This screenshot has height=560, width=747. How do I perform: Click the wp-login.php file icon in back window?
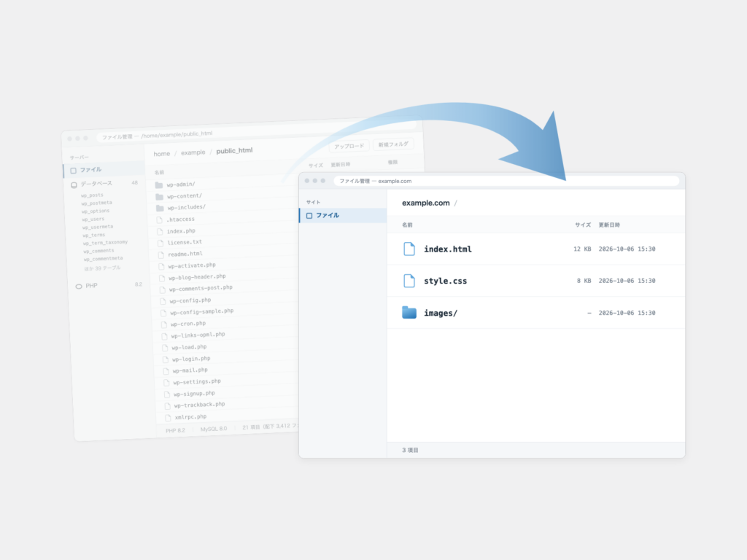pyautogui.click(x=166, y=359)
